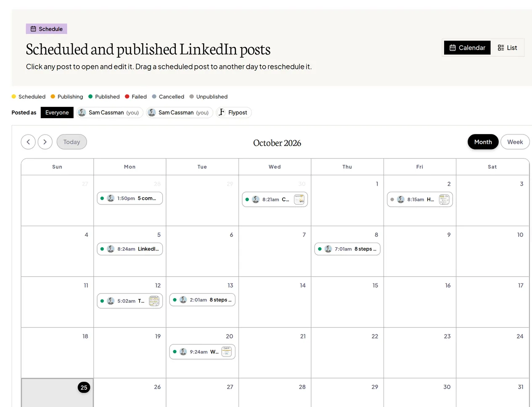Screen dimensions: 532x407
Task: Select the October 31 day cell
Action: click(x=492, y=393)
